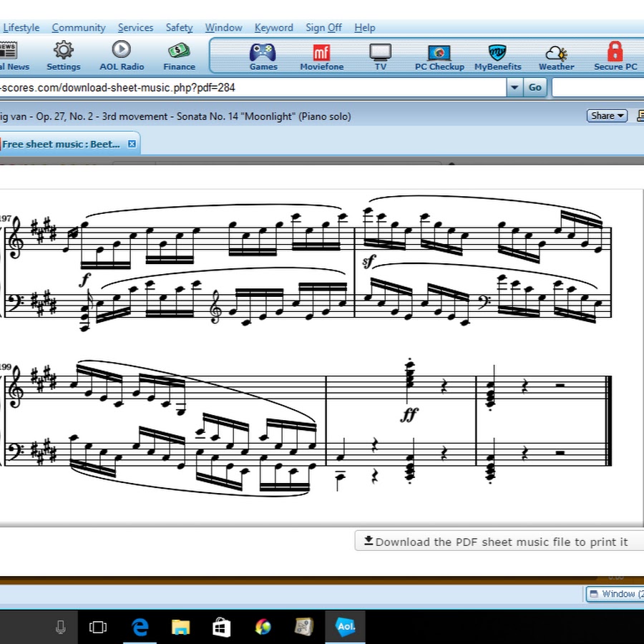Open Microsoft Store from the taskbar
This screenshot has width=644, height=644.
pos(221,627)
